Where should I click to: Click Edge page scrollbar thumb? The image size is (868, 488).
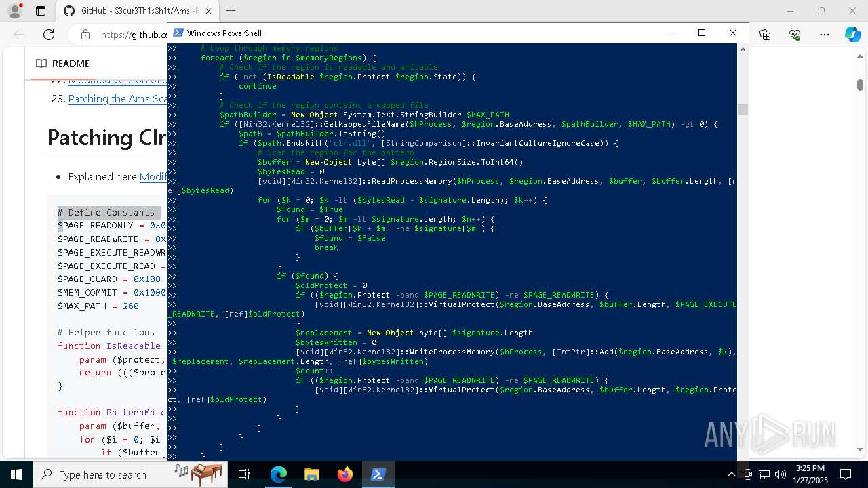point(860,85)
